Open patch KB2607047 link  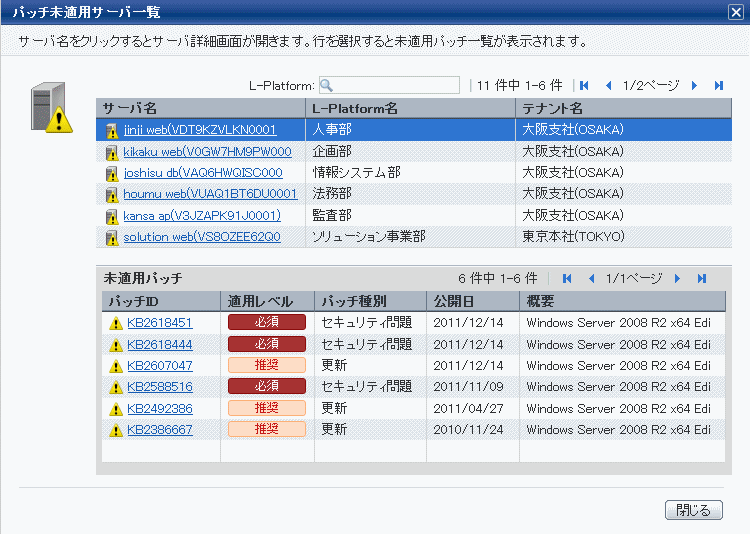click(160, 366)
